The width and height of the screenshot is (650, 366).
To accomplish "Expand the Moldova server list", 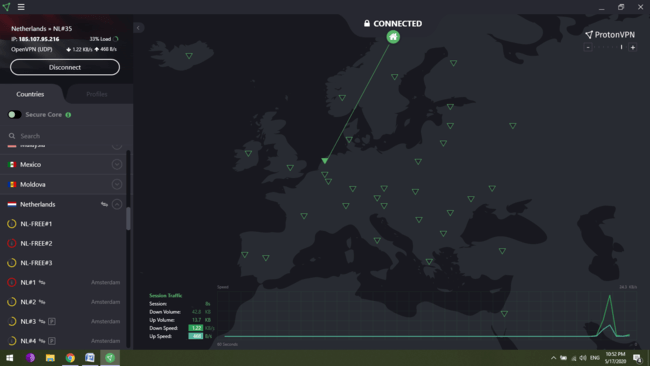I will pyautogui.click(x=117, y=184).
